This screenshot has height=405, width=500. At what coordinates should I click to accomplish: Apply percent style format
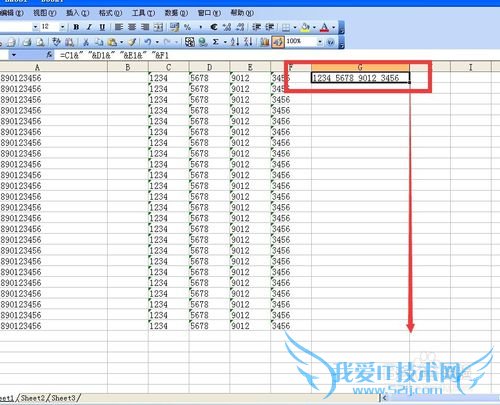(187, 27)
